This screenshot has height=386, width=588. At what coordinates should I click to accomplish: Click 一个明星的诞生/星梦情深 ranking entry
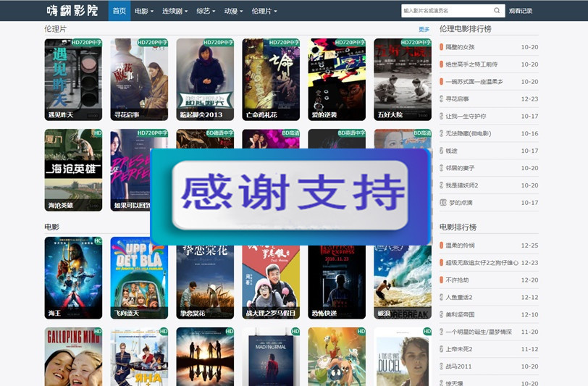[x=479, y=332]
